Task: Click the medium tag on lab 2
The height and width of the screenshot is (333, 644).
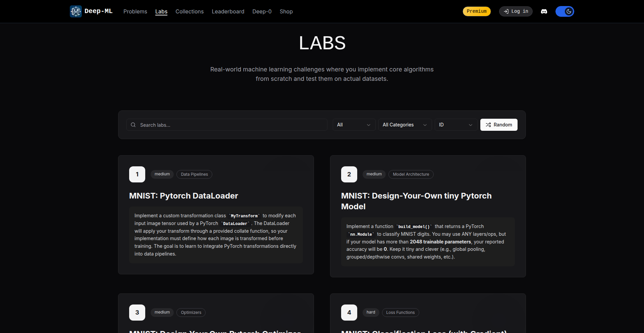Action: [374, 174]
